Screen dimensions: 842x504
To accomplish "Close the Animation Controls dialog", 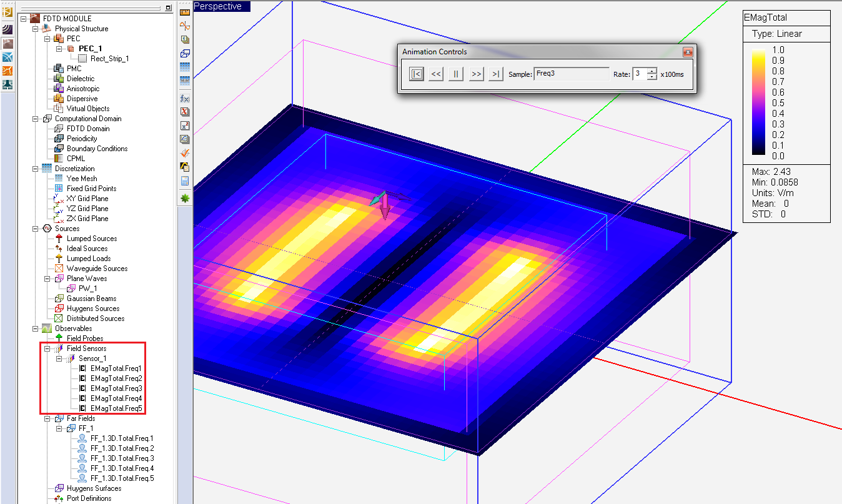I will [x=687, y=52].
